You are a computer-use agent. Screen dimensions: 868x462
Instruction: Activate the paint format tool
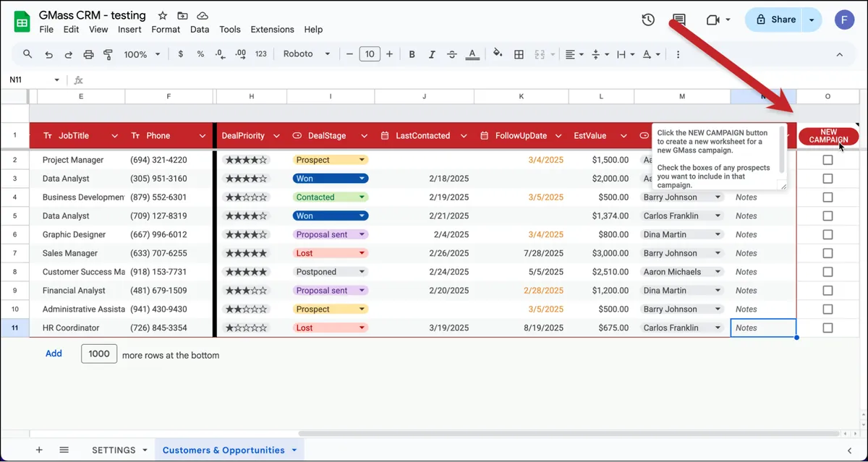coord(109,54)
